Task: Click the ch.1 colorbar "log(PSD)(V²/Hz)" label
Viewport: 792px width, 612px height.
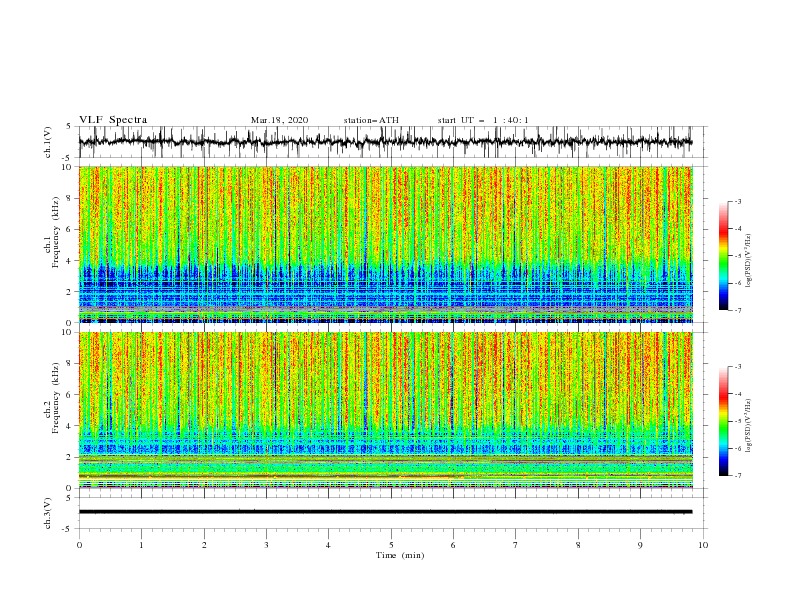Action: click(x=748, y=261)
